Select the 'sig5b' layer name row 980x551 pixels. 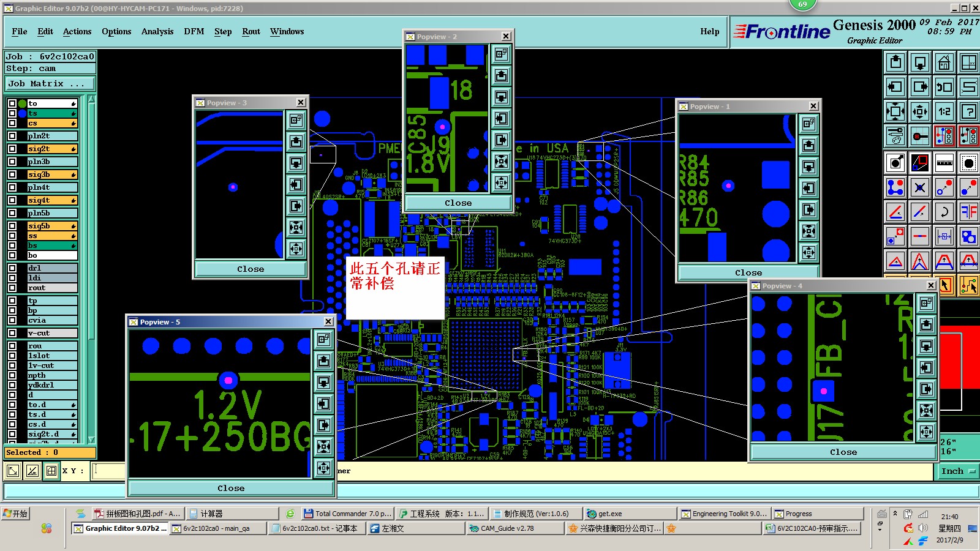point(53,226)
